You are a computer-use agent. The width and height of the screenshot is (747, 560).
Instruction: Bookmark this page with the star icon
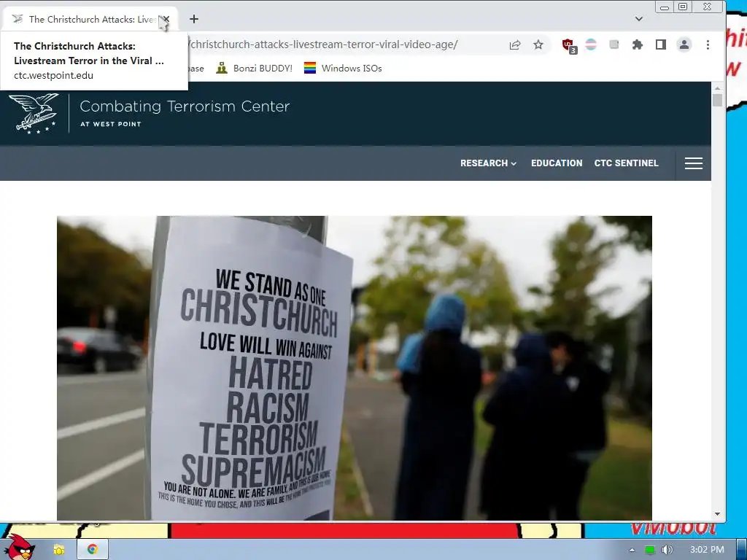[538, 44]
